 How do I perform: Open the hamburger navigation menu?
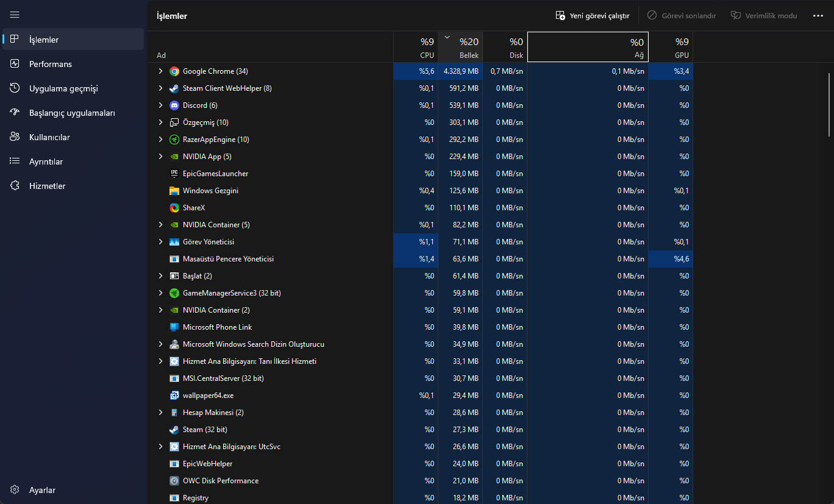[15, 15]
